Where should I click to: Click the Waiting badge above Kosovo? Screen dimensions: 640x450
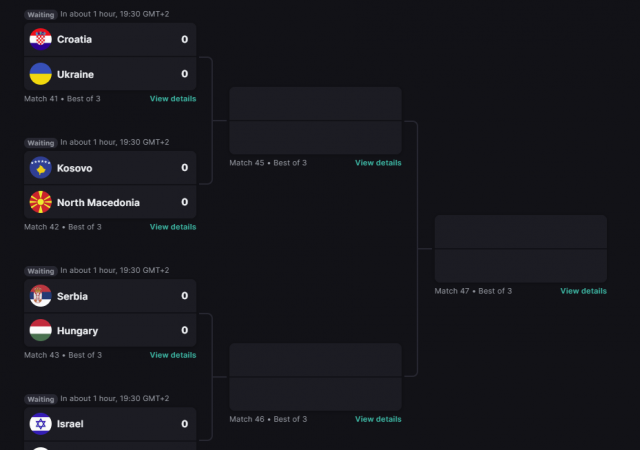(x=41, y=143)
